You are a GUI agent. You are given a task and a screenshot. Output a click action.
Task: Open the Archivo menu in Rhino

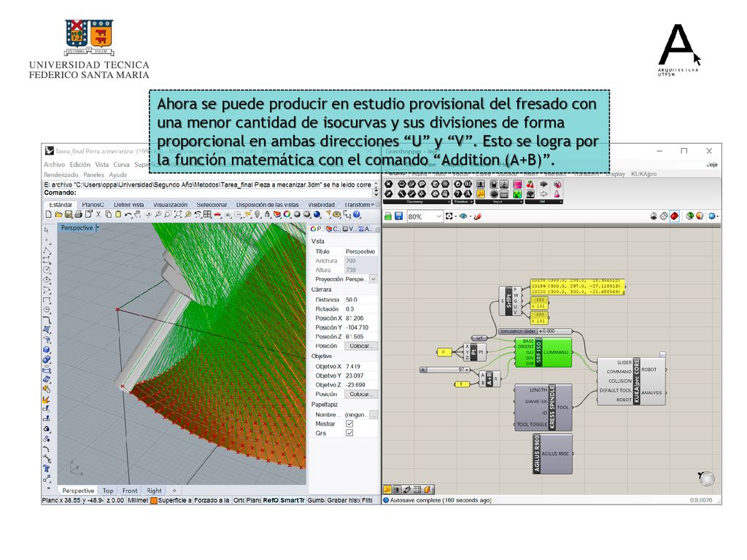[x=54, y=164]
